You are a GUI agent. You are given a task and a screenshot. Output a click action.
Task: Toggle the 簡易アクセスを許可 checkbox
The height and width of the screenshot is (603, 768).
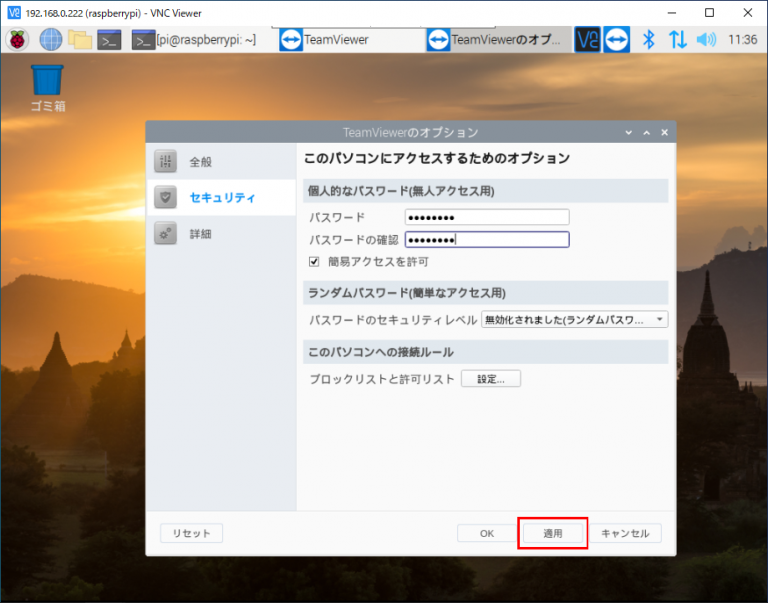click(x=314, y=262)
